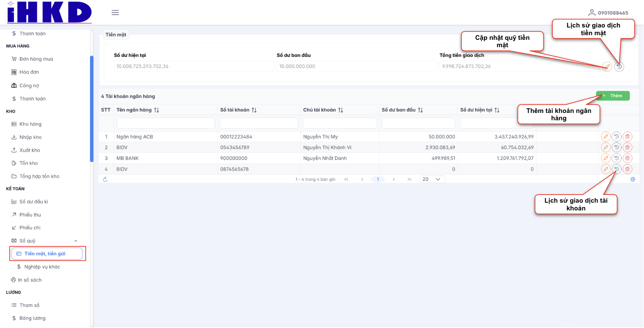Open user account menu 0901088465
This screenshot has height=328, width=644.
click(x=608, y=13)
